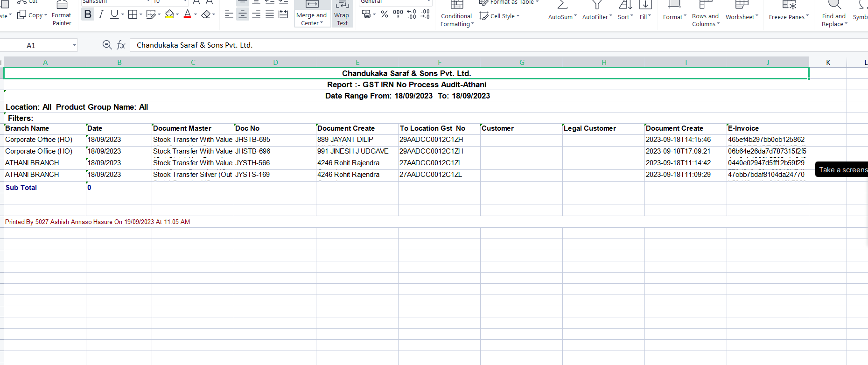Screen dimensions: 868x365
Task: Align text right
Action: point(256,14)
